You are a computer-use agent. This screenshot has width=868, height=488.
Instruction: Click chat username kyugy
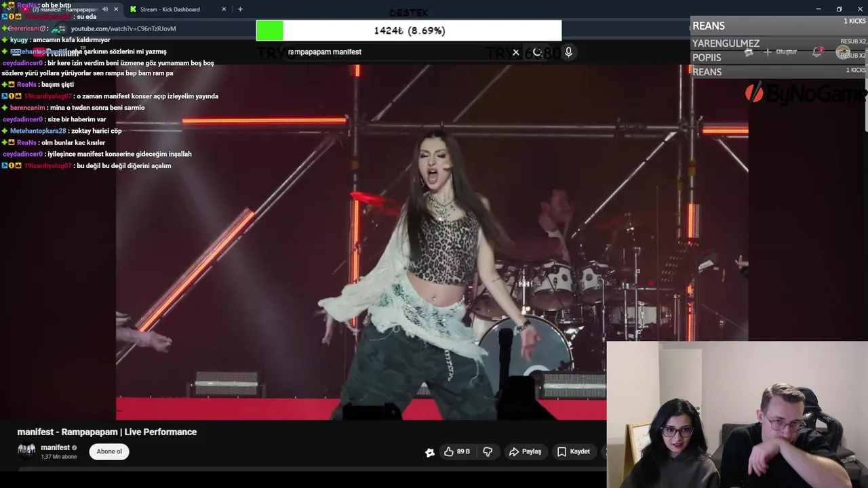(19, 40)
